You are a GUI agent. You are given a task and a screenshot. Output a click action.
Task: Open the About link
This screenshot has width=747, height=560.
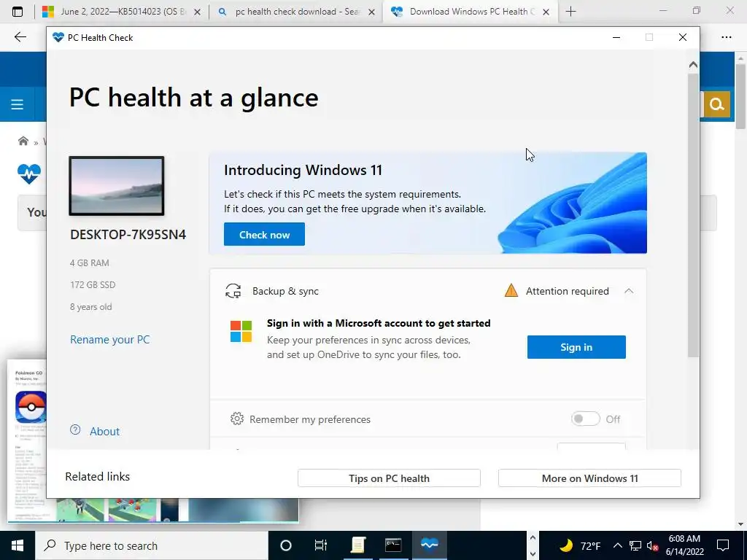pos(105,431)
